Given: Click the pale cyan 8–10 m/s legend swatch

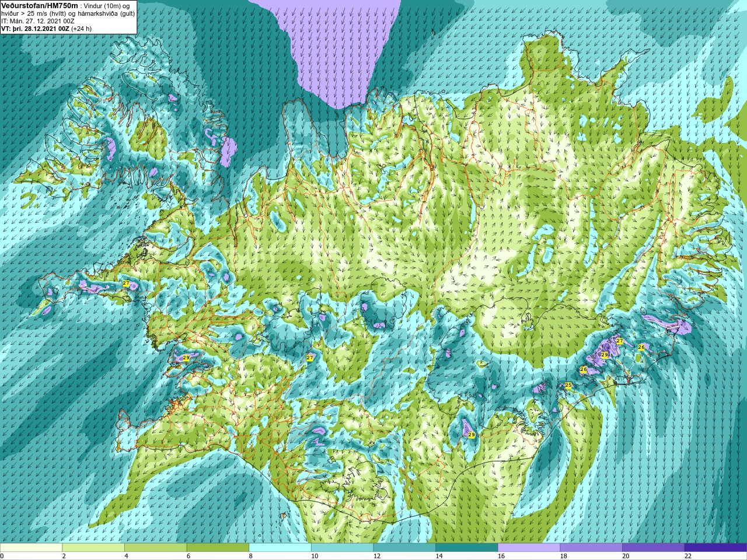Looking at the screenshot, I should tap(280, 548).
